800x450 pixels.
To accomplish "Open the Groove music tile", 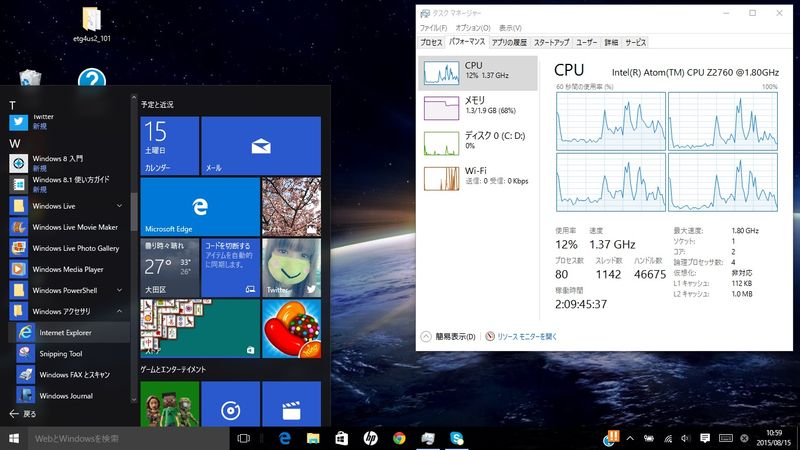I will [231, 404].
